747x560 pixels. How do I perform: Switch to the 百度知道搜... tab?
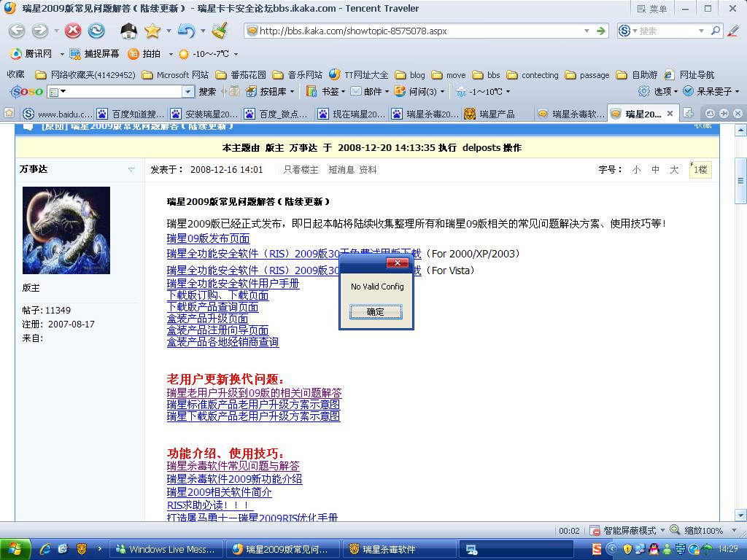point(131,114)
